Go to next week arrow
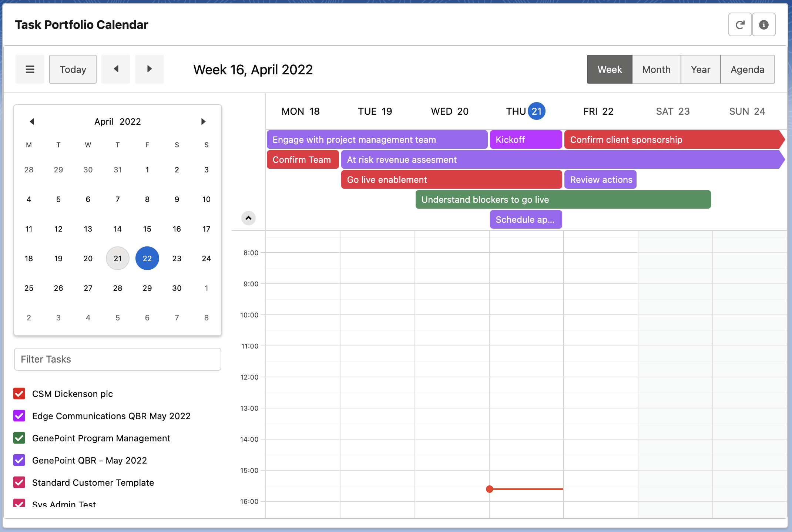792x532 pixels. tap(149, 69)
